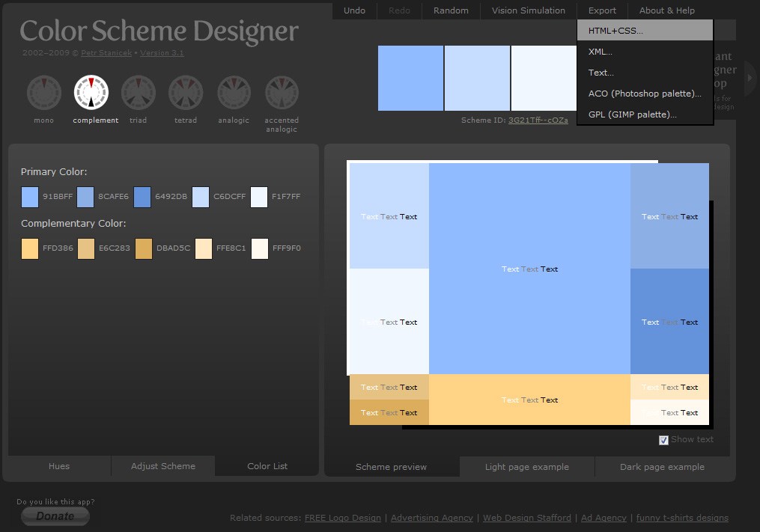This screenshot has height=532, width=760.
Task: Select the accented analogic scheme icon
Action: [x=282, y=93]
